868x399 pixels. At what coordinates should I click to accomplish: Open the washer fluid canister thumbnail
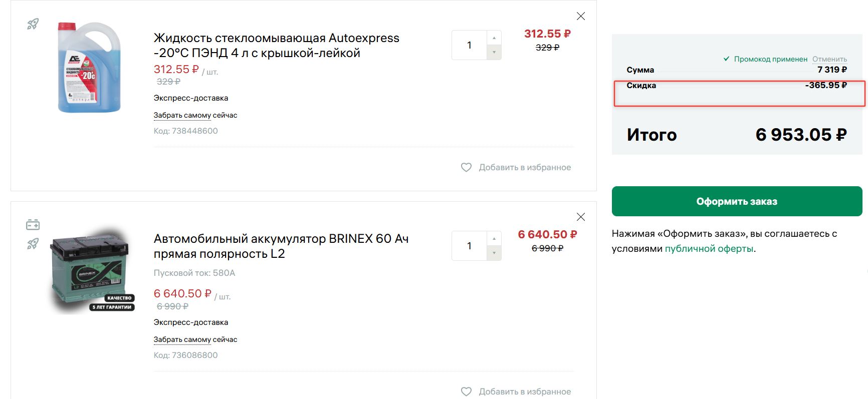89,68
